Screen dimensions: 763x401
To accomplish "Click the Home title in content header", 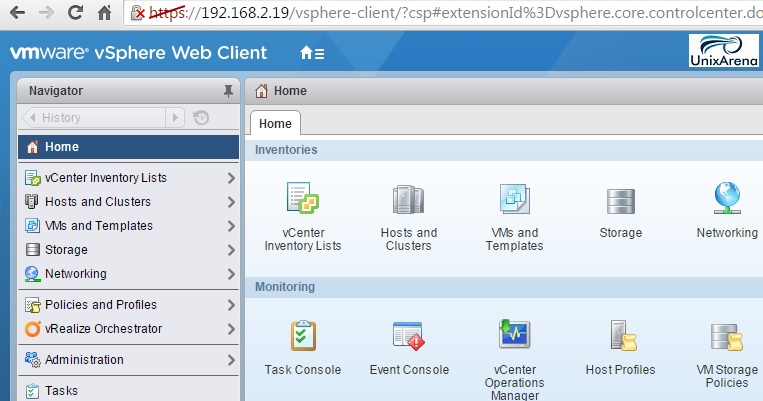I will coord(290,91).
